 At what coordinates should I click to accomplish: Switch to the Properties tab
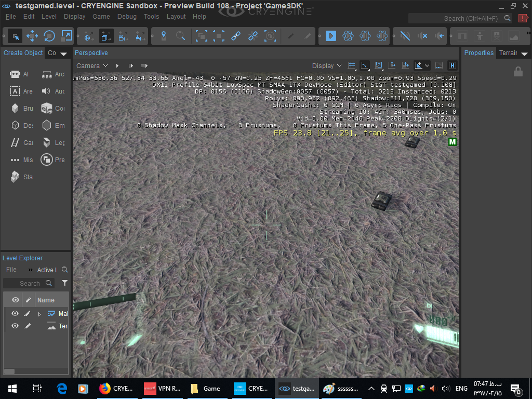(478, 53)
